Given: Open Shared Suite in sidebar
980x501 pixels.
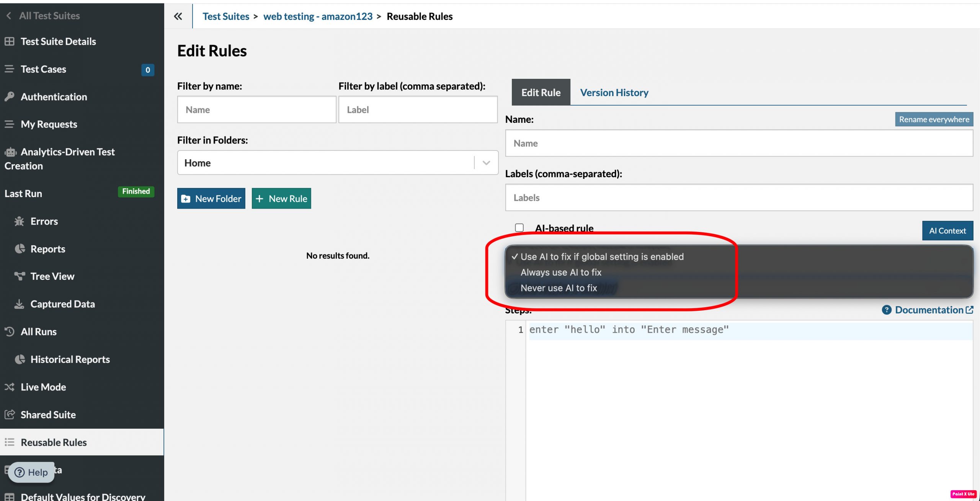Looking at the screenshot, I should click(x=48, y=415).
